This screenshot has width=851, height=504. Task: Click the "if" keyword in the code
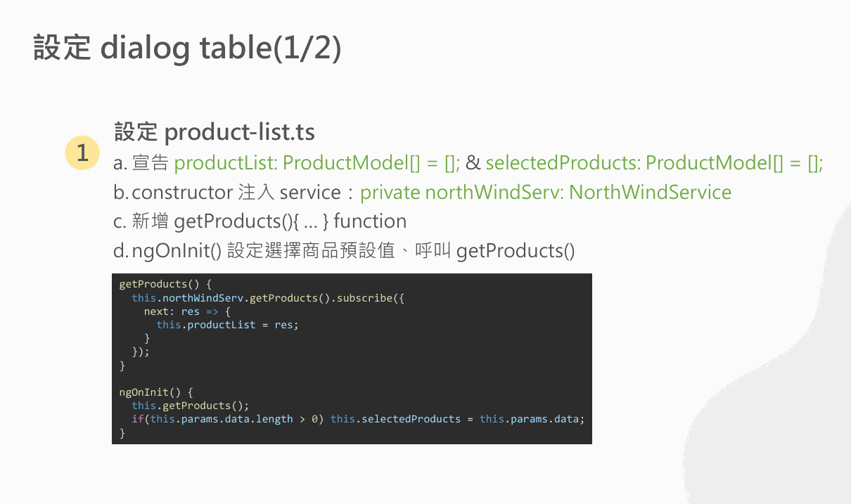137,419
